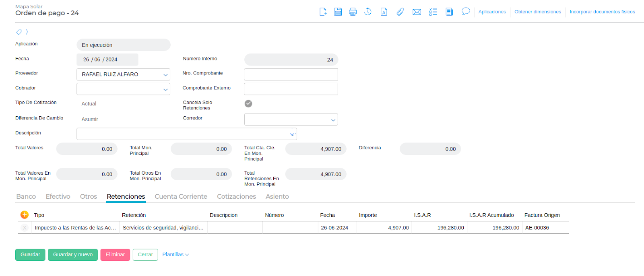Open the Cobrador dropdown
The height and width of the screenshot is (276, 644).
point(165,89)
